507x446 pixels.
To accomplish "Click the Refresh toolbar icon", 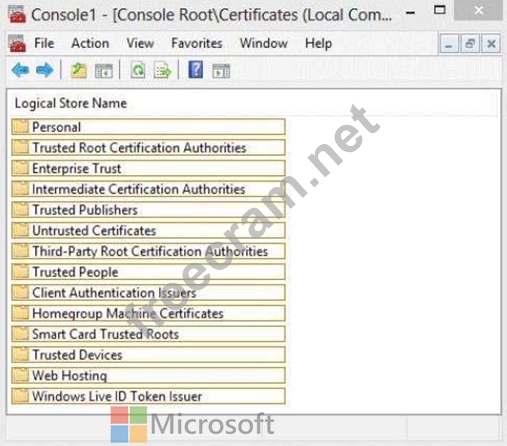I will tap(138, 70).
